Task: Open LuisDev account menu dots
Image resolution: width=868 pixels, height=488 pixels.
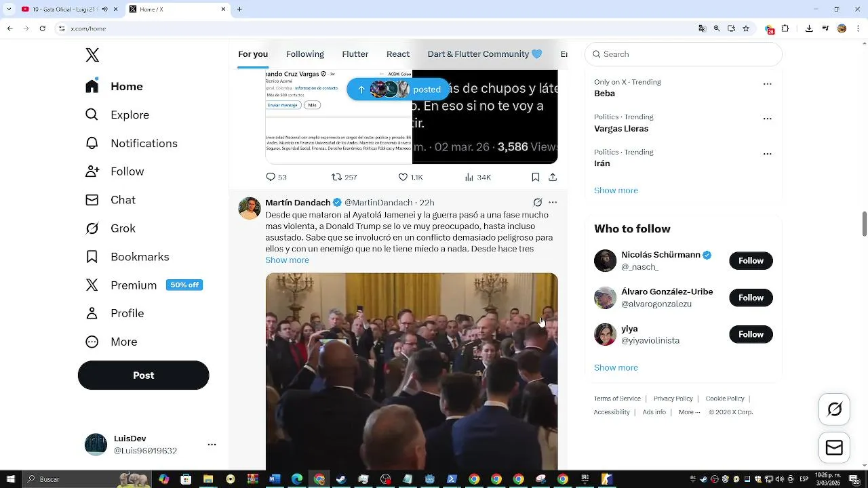Action: (212, 445)
